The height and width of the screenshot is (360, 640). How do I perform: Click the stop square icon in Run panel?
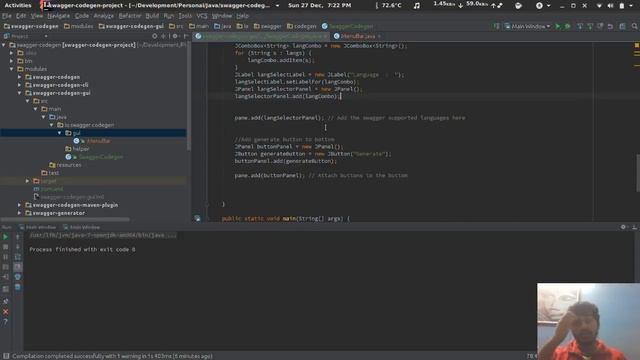(x=5, y=247)
